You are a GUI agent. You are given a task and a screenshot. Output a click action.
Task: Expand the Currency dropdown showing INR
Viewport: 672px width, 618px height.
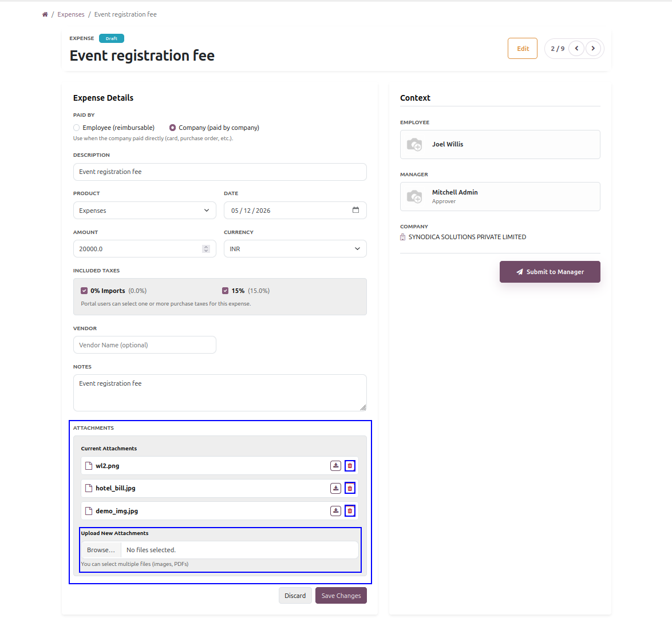pos(295,249)
